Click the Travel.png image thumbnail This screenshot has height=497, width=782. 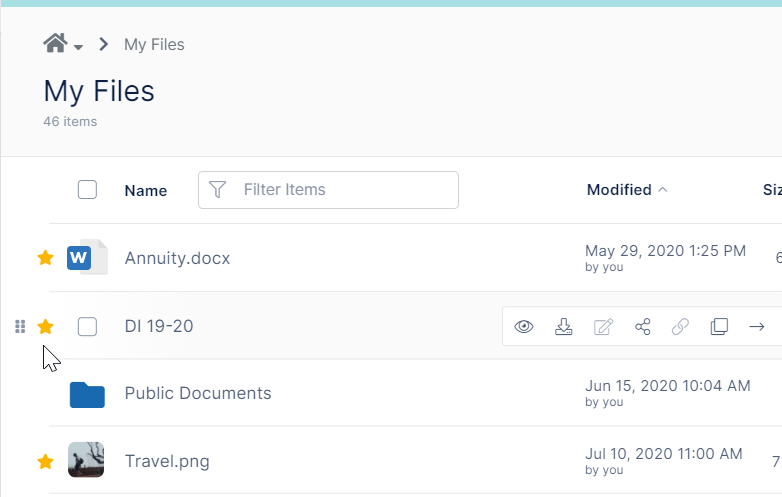pos(87,460)
